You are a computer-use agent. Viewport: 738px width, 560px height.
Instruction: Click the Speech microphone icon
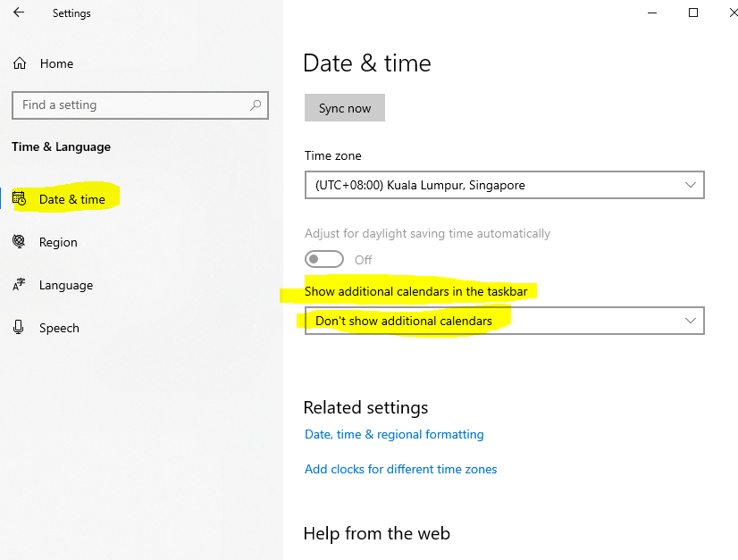pos(19,328)
